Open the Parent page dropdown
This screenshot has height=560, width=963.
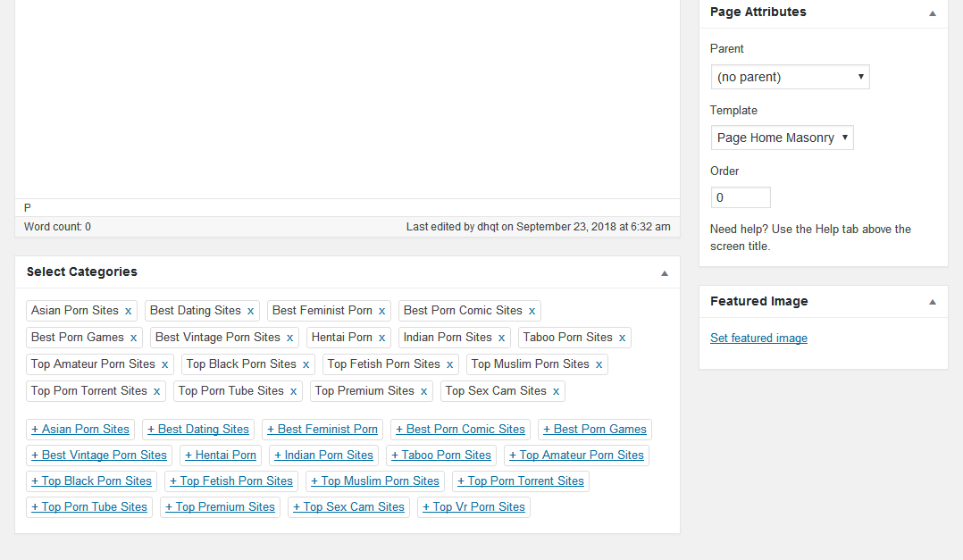click(790, 77)
